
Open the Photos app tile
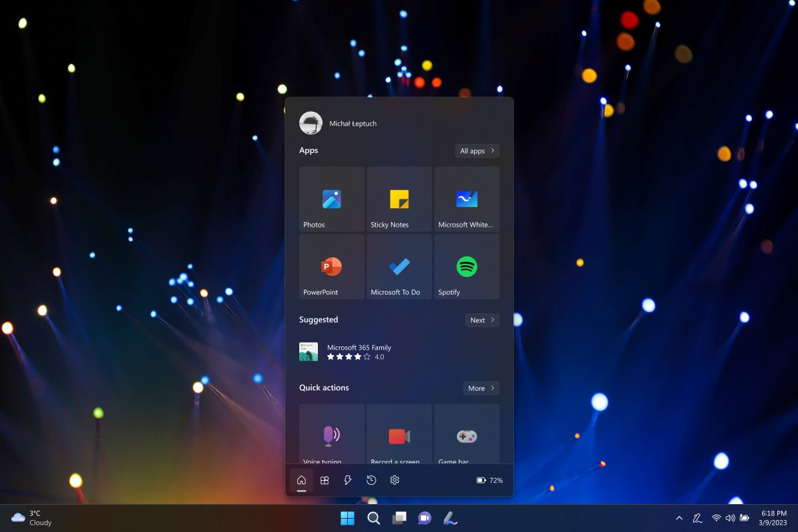(x=332, y=199)
